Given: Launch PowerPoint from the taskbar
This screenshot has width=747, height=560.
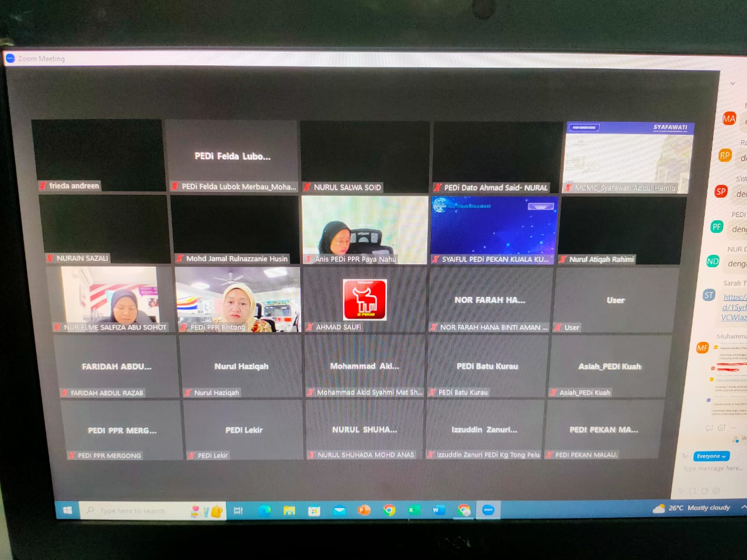Looking at the screenshot, I should [364, 510].
